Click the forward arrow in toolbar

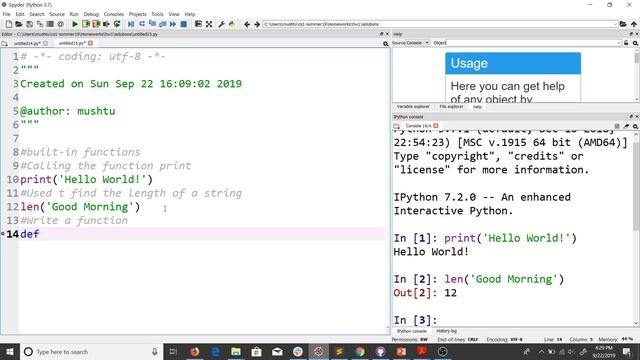coord(257,24)
